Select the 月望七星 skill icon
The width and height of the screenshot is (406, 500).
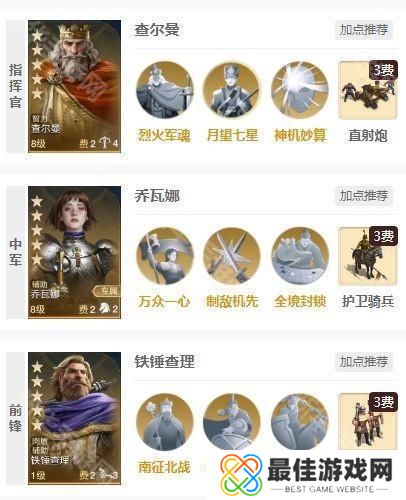coord(232,90)
